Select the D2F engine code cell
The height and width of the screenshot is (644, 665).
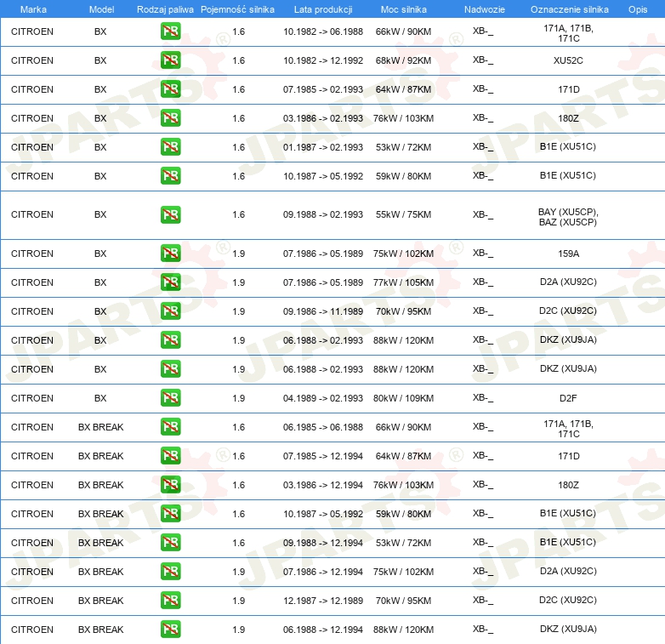coord(568,398)
